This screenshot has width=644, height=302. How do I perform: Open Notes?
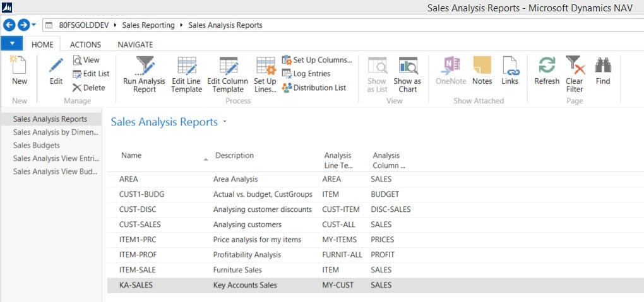[482, 71]
